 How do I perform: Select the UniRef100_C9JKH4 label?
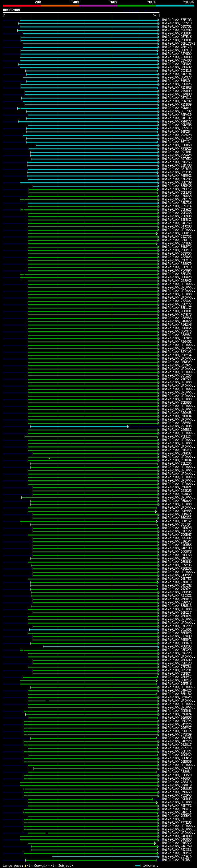click(x=177, y=460)
